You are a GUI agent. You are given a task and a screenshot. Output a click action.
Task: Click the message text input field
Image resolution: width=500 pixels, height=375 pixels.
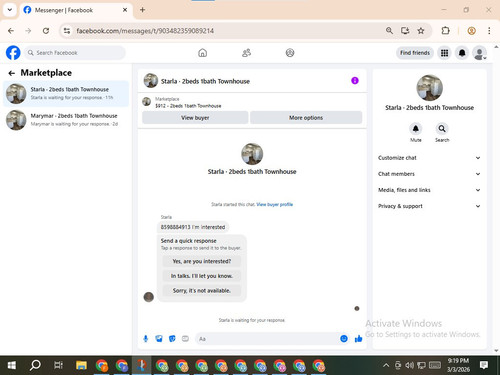[x=267, y=339]
